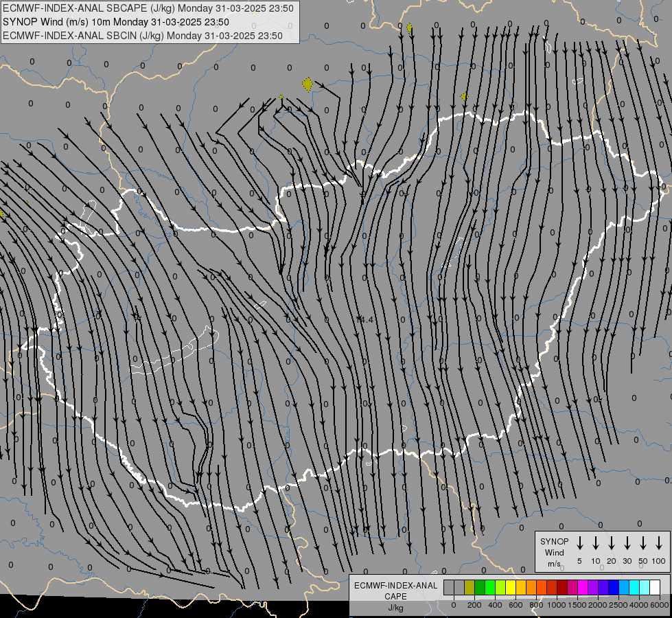Click the wind legend arrow above 5

(580, 543)
